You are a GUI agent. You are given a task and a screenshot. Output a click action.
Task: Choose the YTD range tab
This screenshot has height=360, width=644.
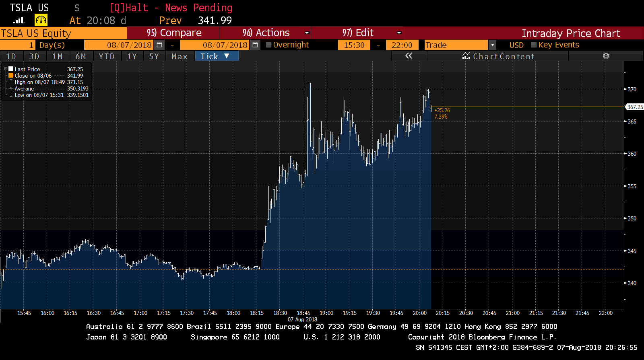107,56
